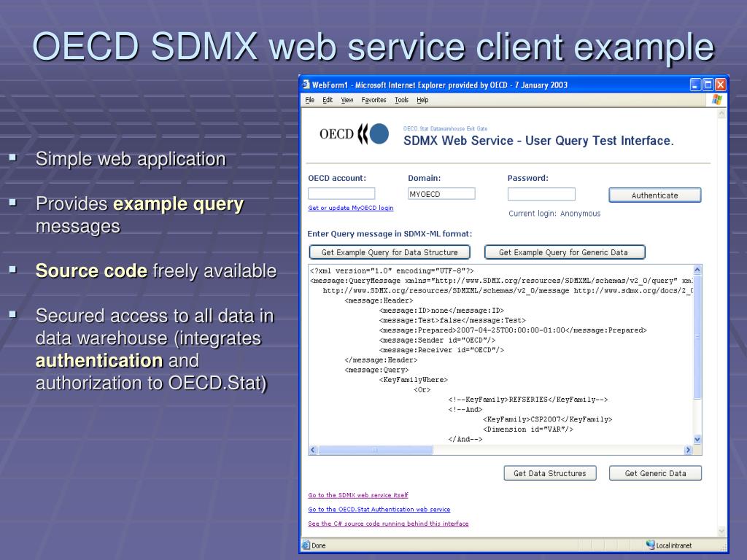Click the page scroll up arrow
The width and height of the screenshot is (747, 560).
[x=721, y=114]
